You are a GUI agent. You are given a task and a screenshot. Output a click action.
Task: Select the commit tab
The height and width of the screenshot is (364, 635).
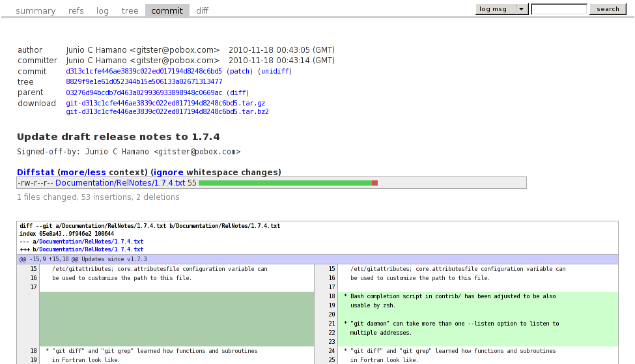(167, 11)
